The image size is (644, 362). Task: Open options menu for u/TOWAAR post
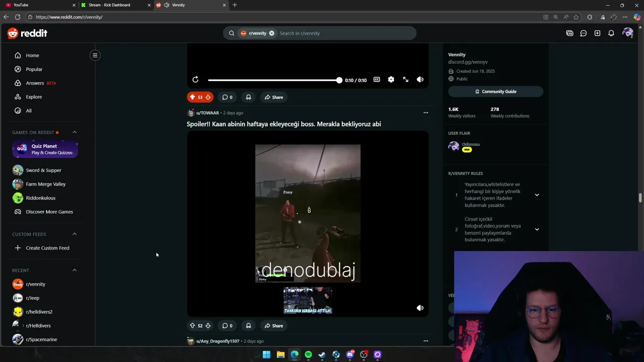426,113
